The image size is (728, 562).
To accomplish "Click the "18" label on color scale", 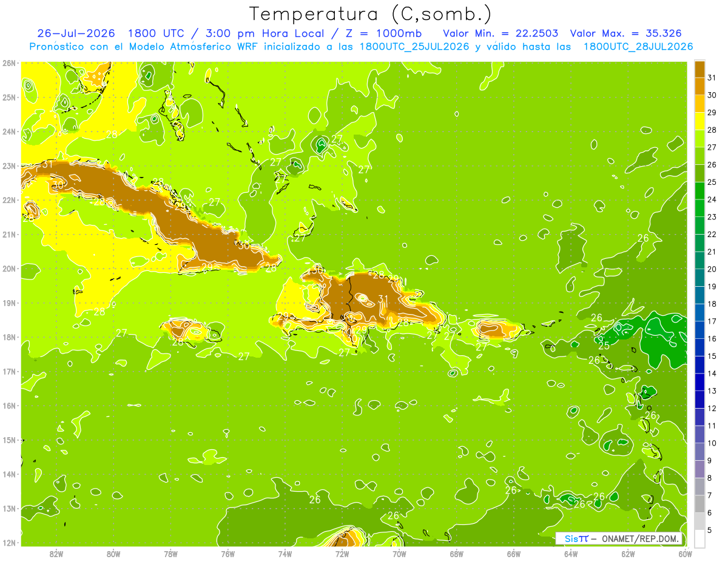I will pyautogui.click(x=712, y=304).
